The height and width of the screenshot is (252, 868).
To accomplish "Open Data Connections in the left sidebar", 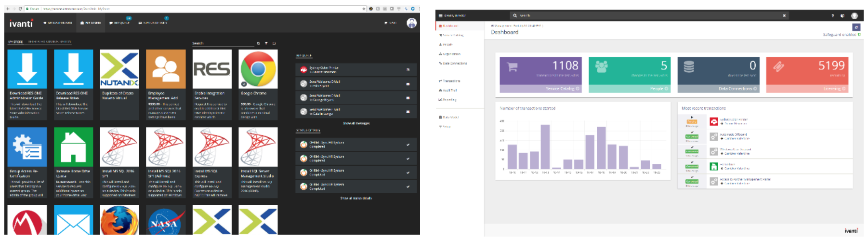I will tap(453, 63).
